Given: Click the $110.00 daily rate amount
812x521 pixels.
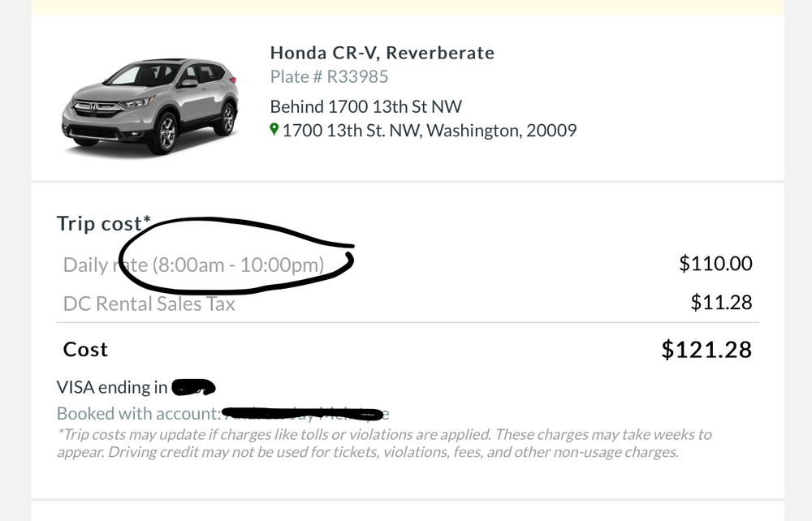Looking at the screenshot, I should point(715,264).
